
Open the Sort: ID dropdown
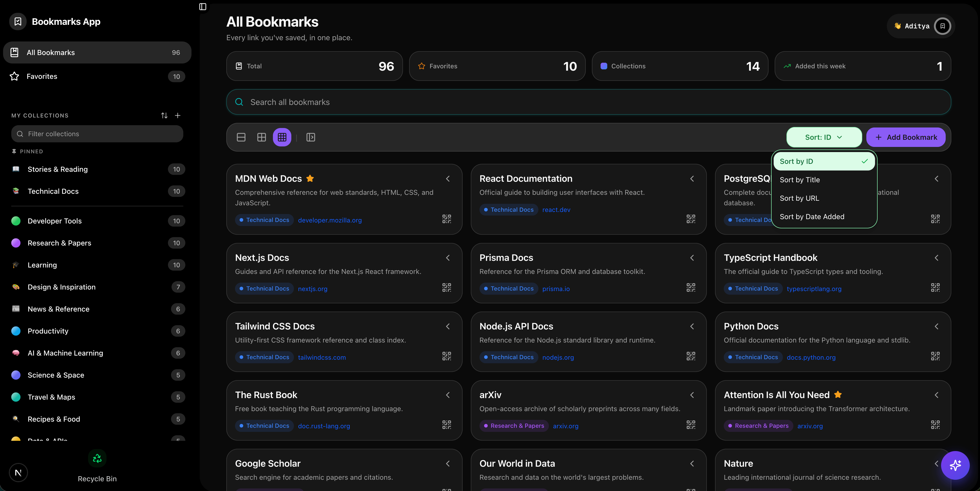[x=824, y=137]
